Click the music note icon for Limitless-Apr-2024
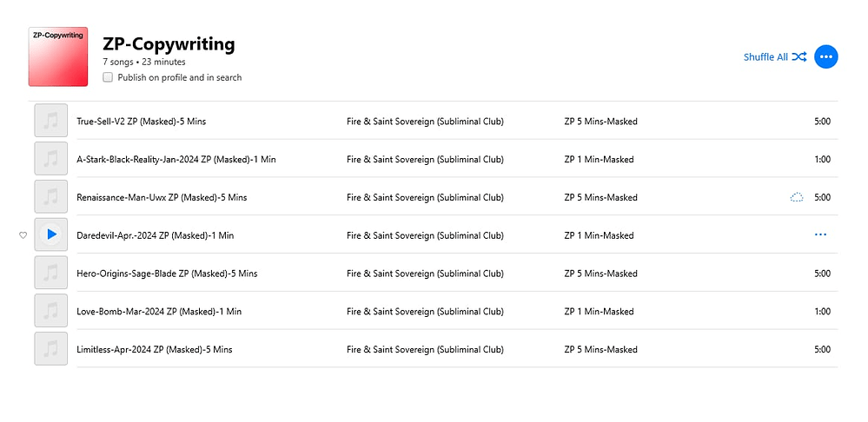Image resolution: width=868 pixels, height=422 pixels. [x=51, y=349]
